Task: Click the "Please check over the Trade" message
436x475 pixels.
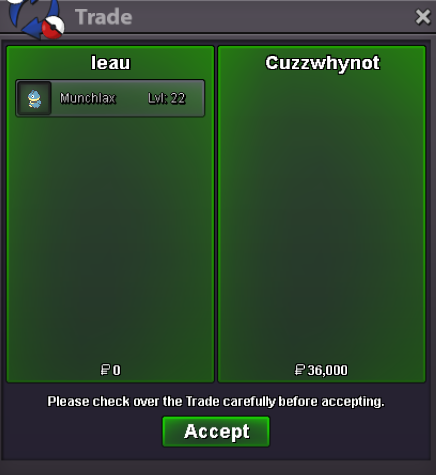Action: tap(216, 401)
